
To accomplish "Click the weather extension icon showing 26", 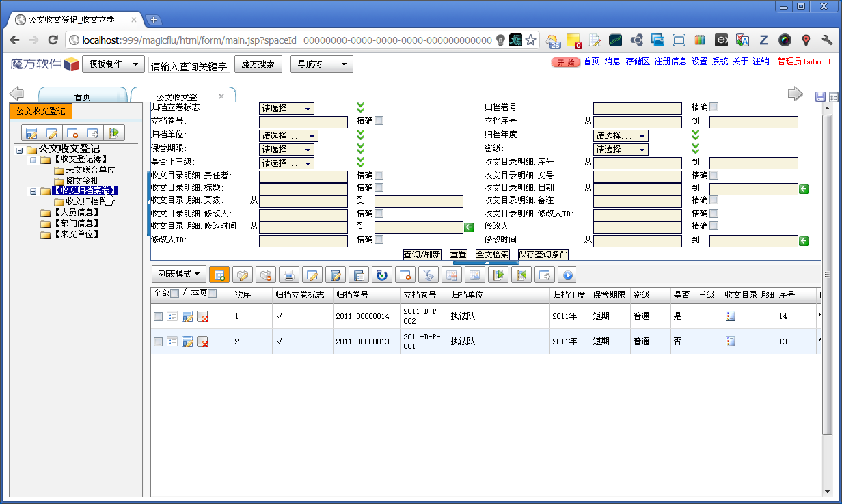I will pyautogui.click(x=553, y=40).
